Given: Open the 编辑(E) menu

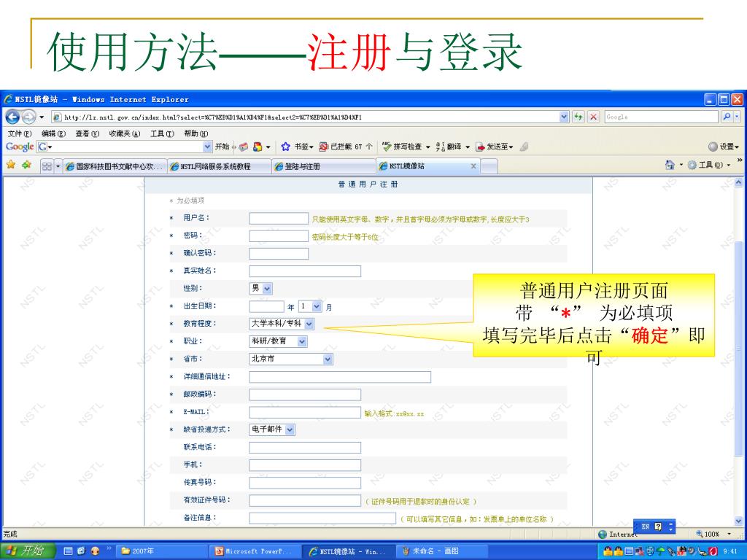Looking at the screenshot, I should coord(53,133).
